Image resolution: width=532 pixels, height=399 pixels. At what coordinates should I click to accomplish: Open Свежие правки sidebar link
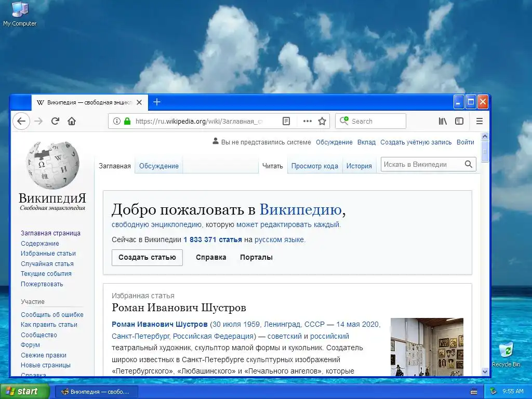click(x=44, y=355)
